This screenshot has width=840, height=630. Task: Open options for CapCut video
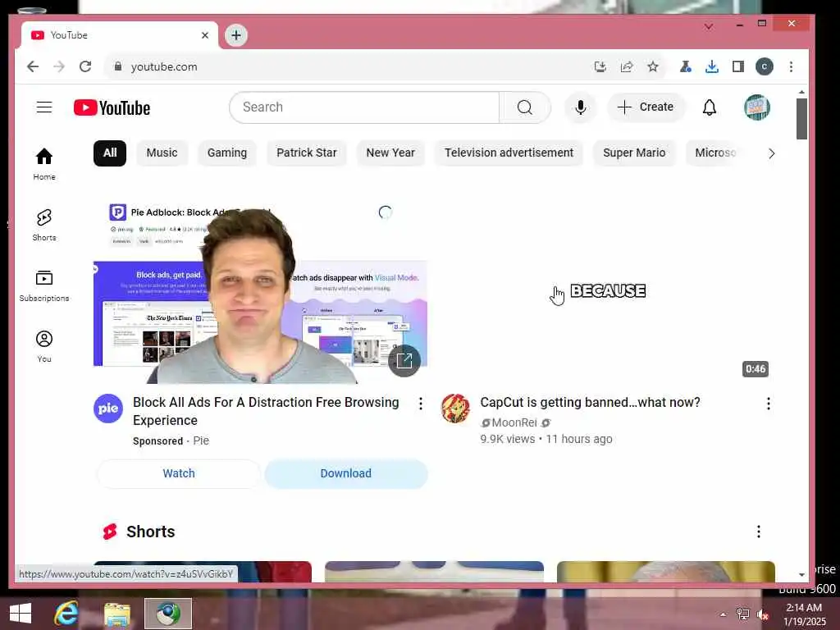point(768,404)
